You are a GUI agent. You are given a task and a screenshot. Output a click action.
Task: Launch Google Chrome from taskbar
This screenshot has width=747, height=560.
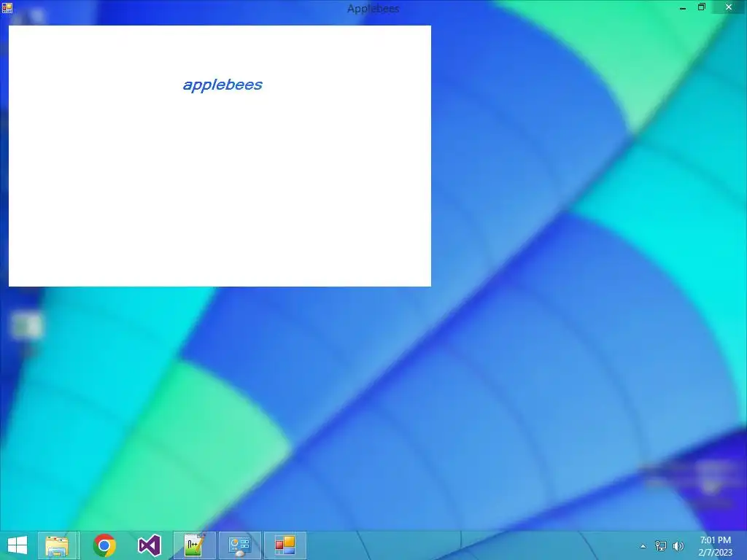104,545
